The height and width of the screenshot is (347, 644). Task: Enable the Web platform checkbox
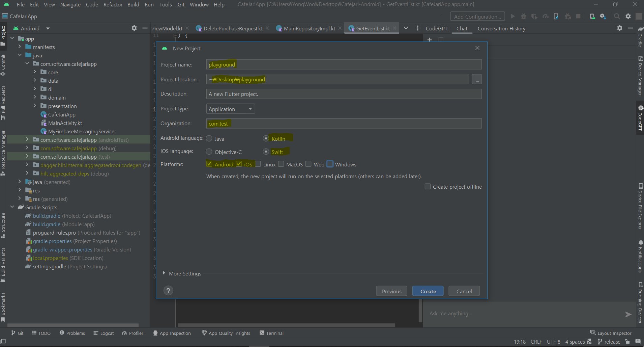308,164
